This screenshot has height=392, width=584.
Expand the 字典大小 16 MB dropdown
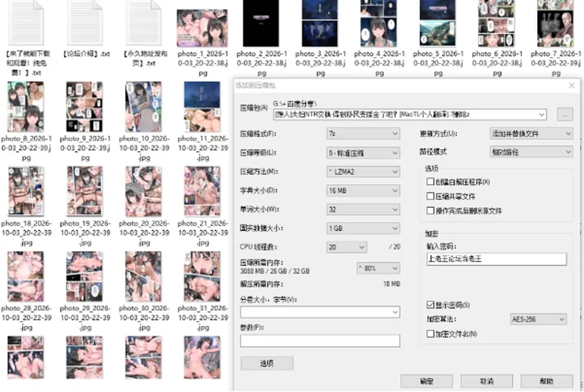(x=363, y=190)
